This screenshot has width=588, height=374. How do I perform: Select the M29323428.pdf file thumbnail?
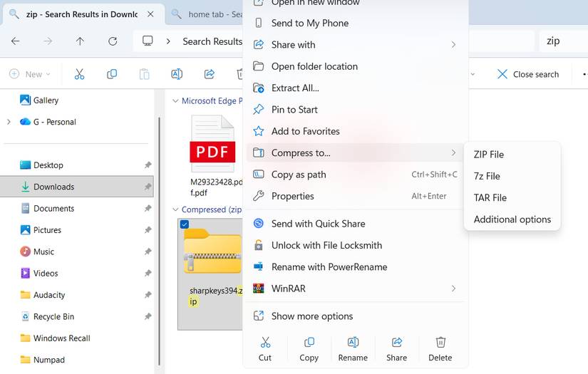(x=212, y=144)
